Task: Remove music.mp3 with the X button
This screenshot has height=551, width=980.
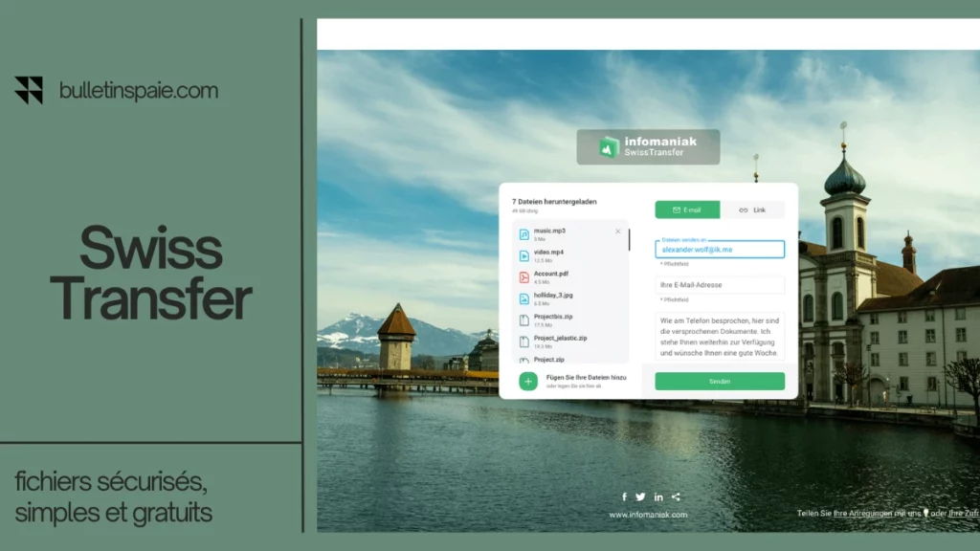Action: pyautogui.click(x=617, y=231)
